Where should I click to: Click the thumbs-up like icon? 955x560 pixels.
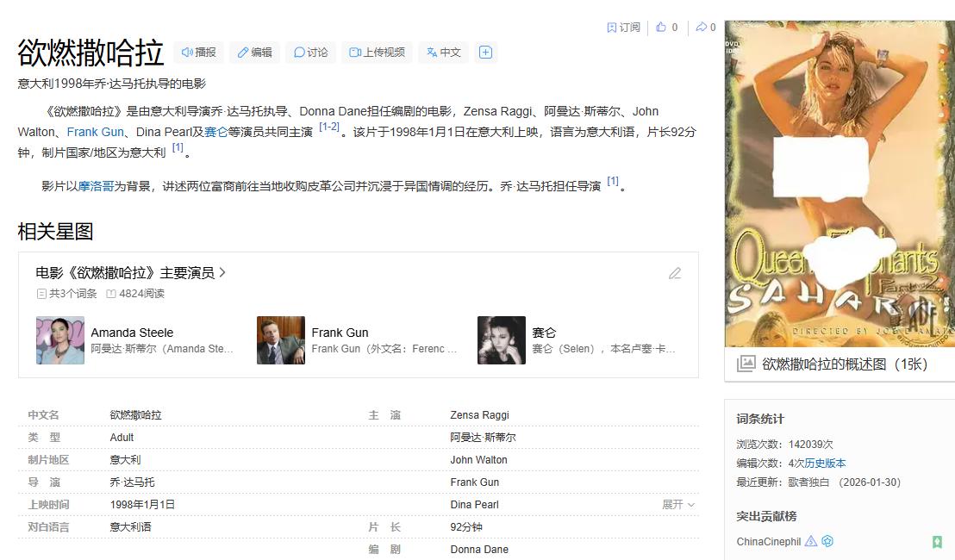pyautogui.click(x=661, y=27)
